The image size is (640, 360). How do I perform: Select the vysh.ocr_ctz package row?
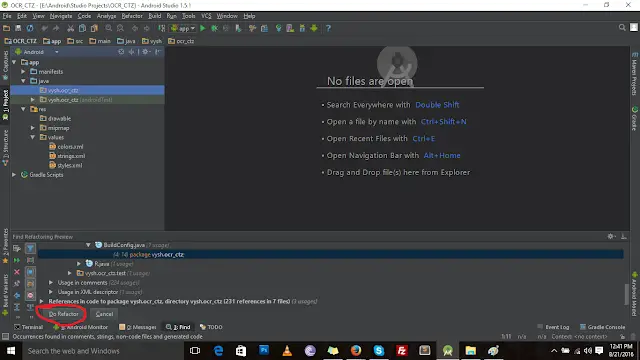87,90
